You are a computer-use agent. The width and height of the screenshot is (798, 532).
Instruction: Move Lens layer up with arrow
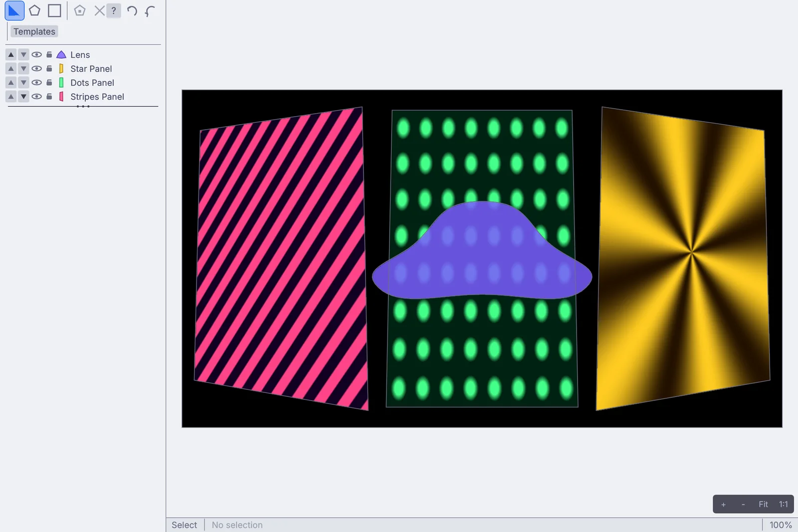[11, 54]
